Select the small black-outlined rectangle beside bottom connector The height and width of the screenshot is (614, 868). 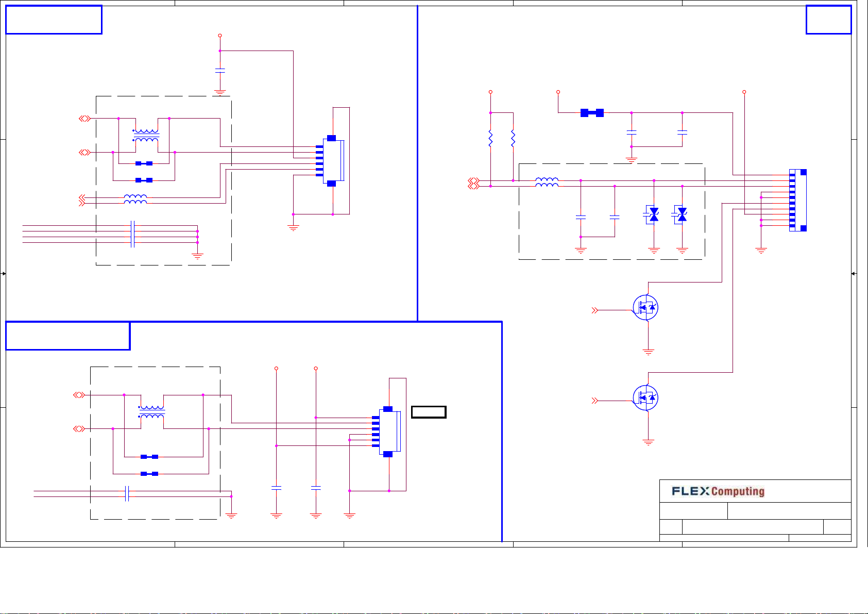click(429, 412)
